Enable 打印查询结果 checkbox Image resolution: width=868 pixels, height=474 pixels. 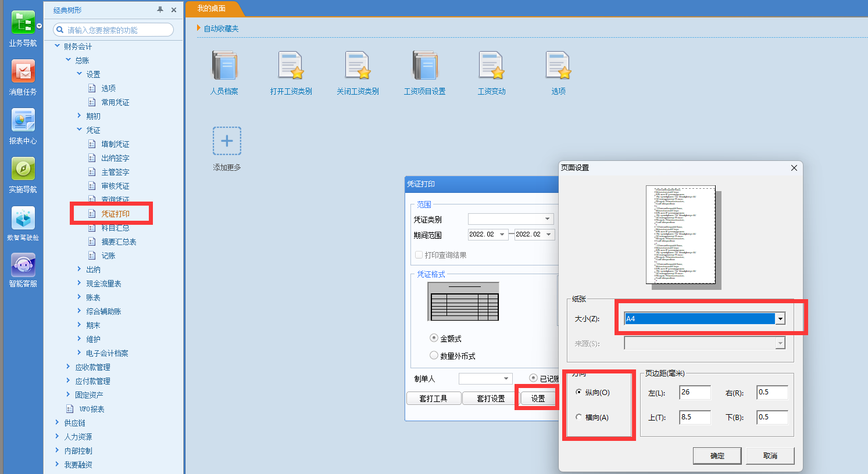point(419,255)
